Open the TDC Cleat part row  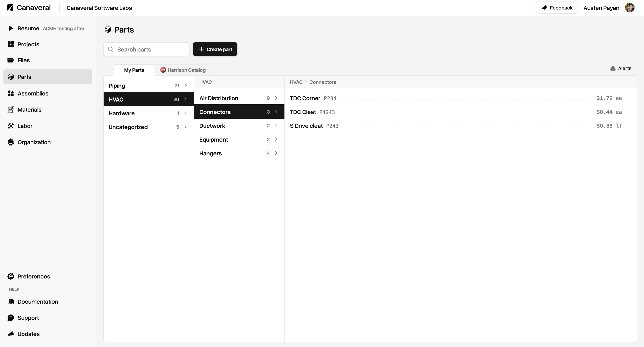(x=456, y=112)
